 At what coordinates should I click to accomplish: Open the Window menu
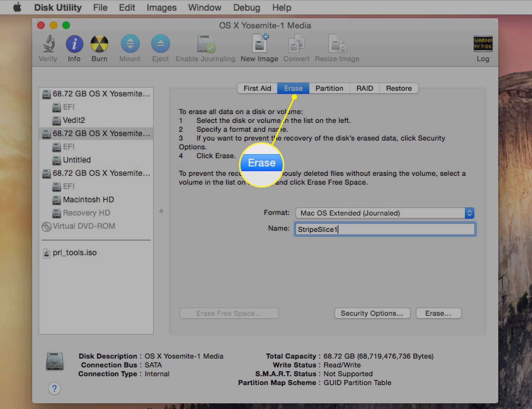(205, 7)
